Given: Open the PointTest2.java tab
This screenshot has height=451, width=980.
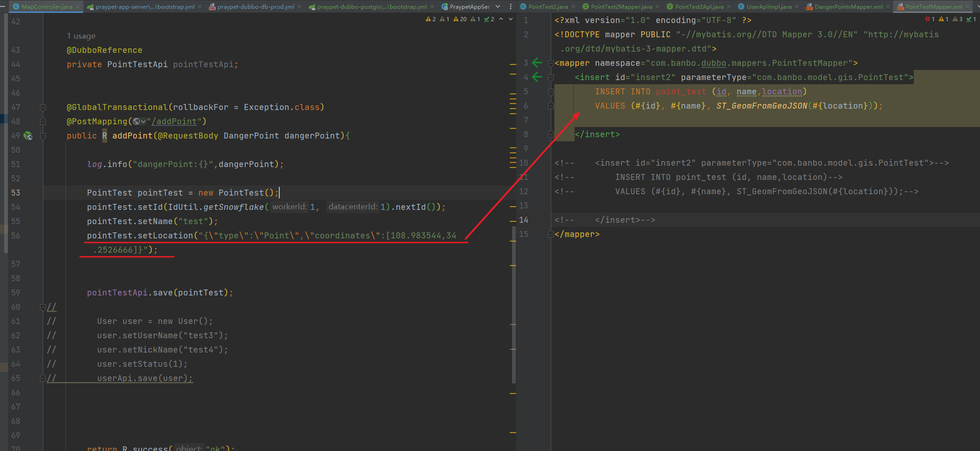Looking at the screenshot, I should click(x=548, y=6).
